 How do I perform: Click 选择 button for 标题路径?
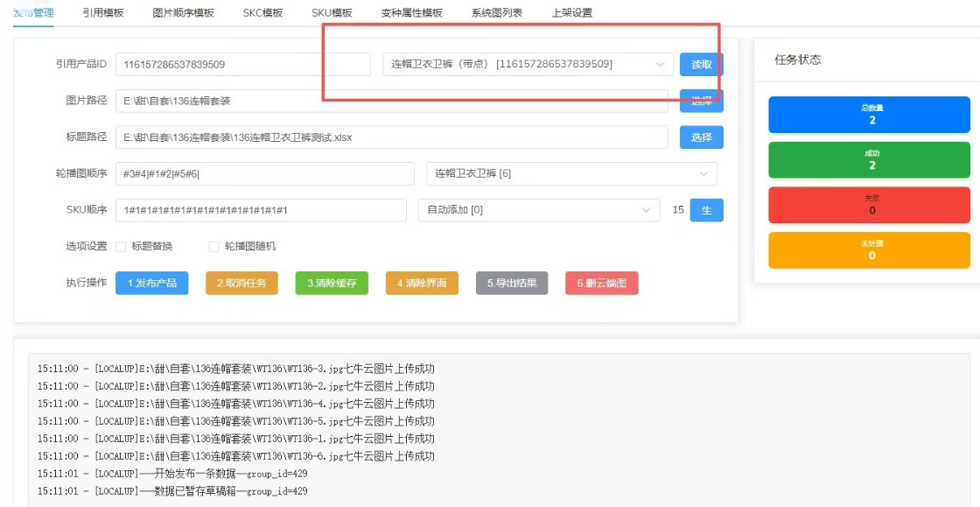[702, 137]
